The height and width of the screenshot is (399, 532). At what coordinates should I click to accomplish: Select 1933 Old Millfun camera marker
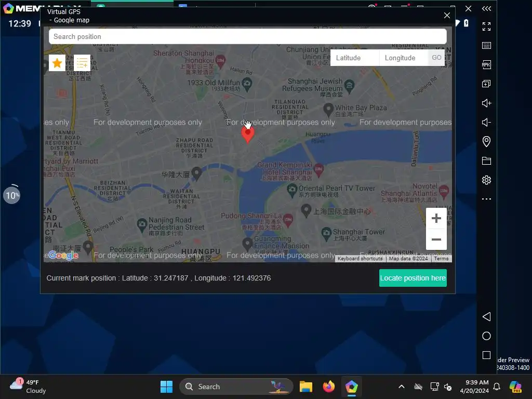(247, 84)
